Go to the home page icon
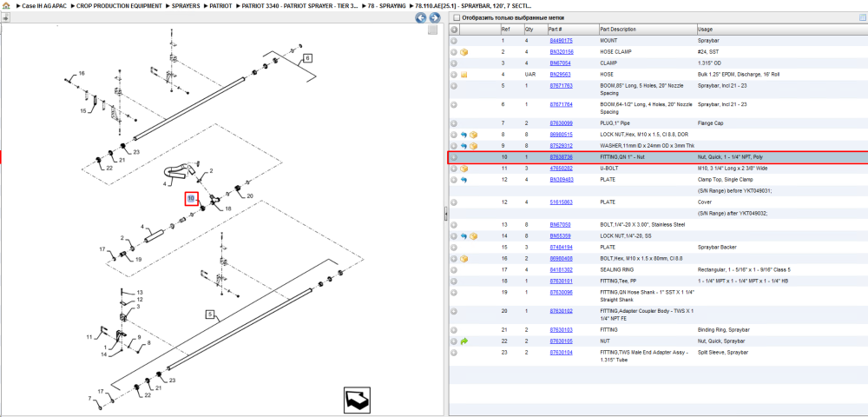Image resolution: width=868 pixels, height=417 pixels. pos(5,5)
